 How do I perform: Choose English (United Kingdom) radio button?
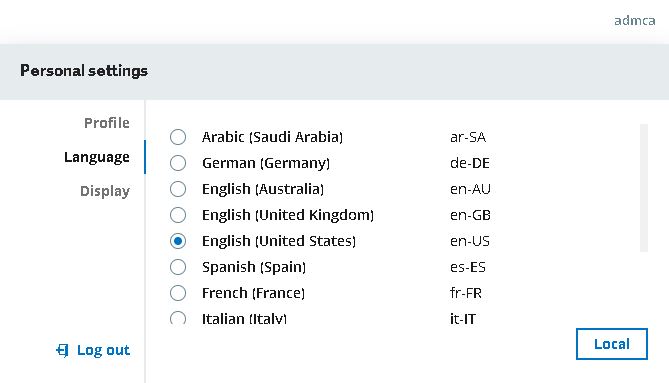(178, 215)
